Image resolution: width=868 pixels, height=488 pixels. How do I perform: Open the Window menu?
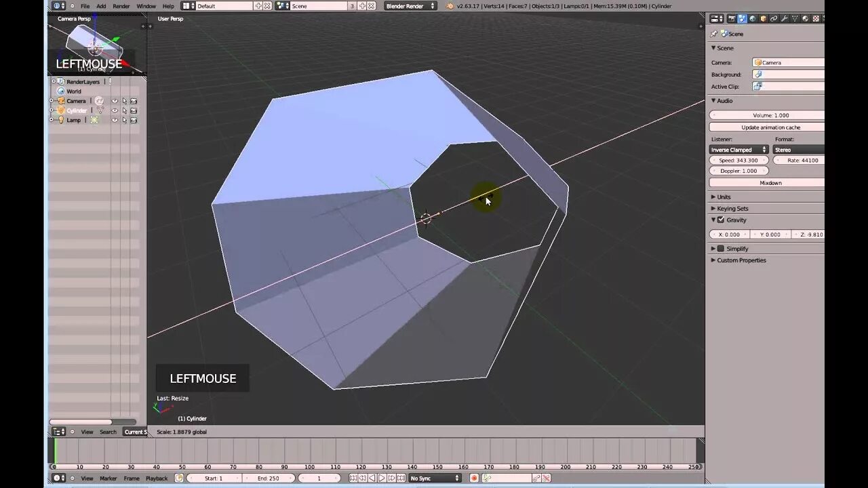point(146,6)
